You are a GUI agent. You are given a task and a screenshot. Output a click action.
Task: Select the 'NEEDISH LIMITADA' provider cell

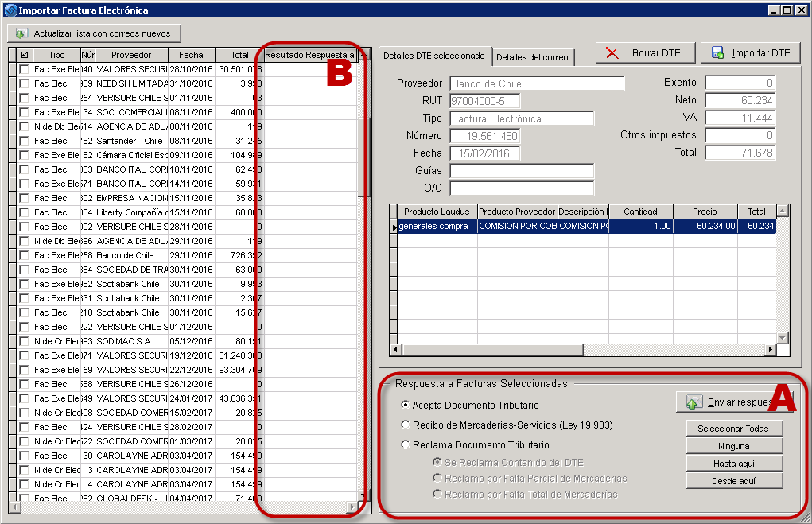click(131, 83)
